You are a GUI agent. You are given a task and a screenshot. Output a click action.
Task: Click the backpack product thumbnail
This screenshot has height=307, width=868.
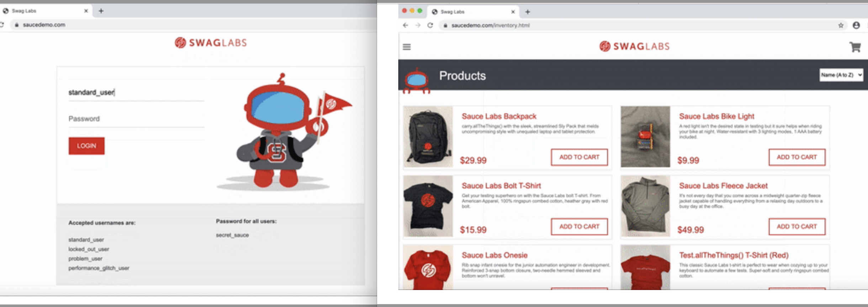click(x=428, y=137)
